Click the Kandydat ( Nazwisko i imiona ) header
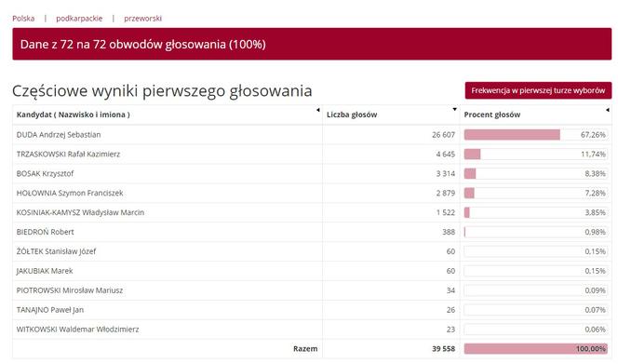This screenshot has height=364, width=618. tap(74, 115)
